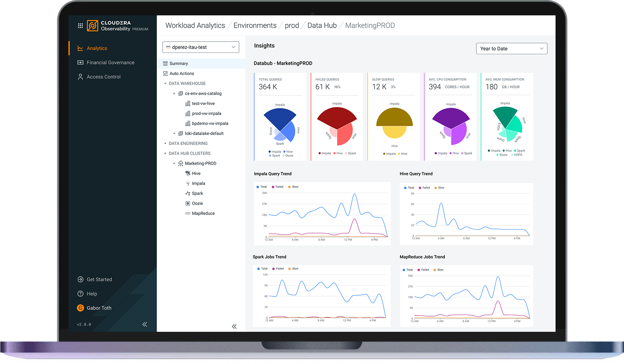Expand the cs-env-aws-catalog tree item
Viewport: 624px width, 364px height.
coord(174,93)
